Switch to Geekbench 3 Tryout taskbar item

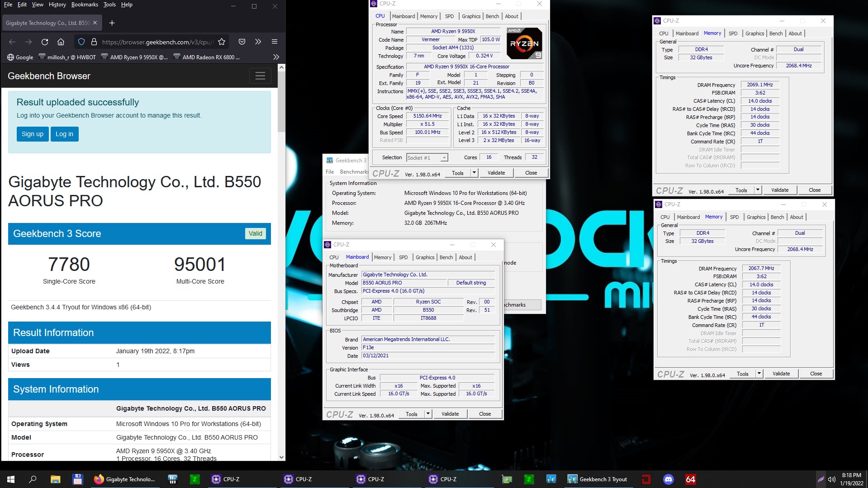(598, 479)
